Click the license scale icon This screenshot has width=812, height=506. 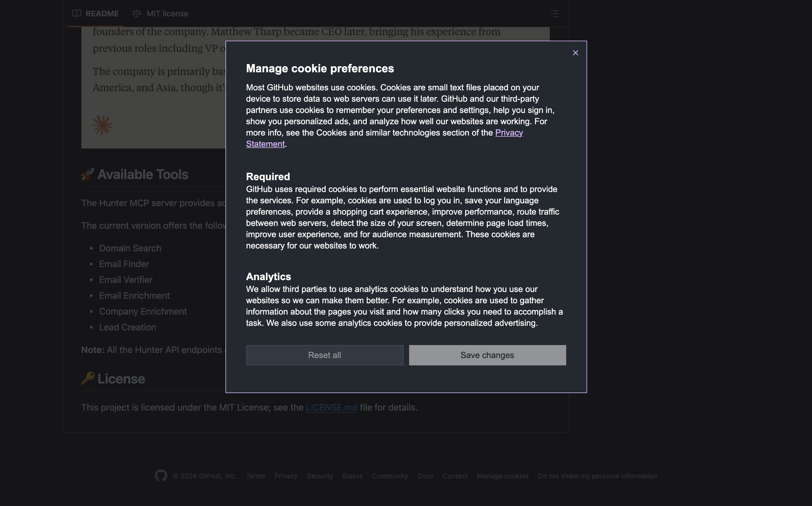pos(136,14)
